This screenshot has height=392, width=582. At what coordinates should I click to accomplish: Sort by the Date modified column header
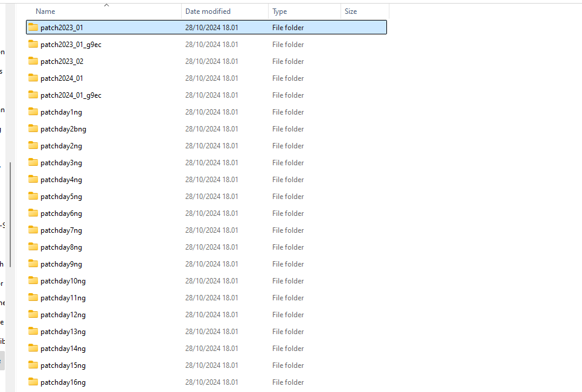(208, 11)
